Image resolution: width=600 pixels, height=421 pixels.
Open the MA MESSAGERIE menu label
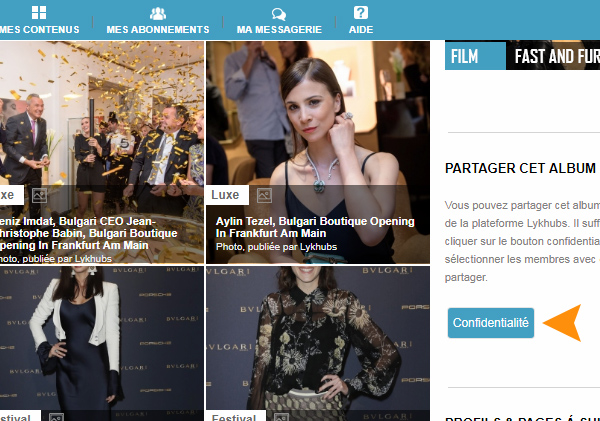tap(279, 29)
